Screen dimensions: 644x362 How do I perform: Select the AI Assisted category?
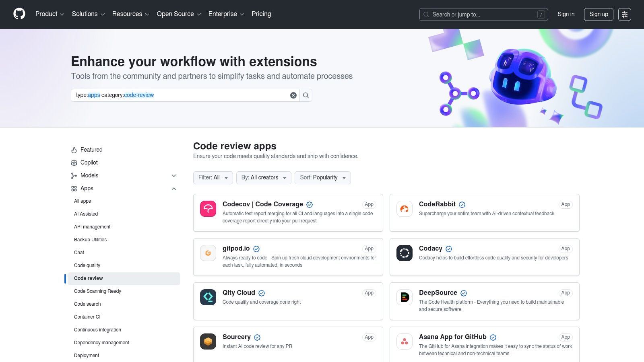click(x=124, y=214)
